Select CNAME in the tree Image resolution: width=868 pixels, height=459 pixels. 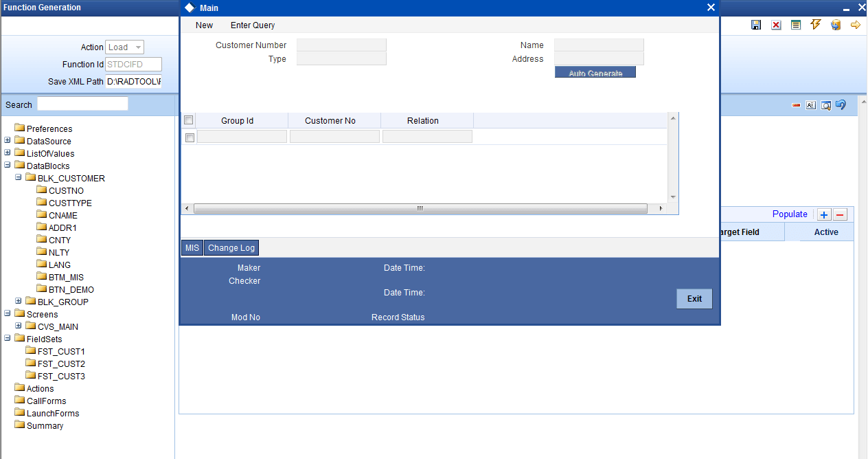(63, 215)
